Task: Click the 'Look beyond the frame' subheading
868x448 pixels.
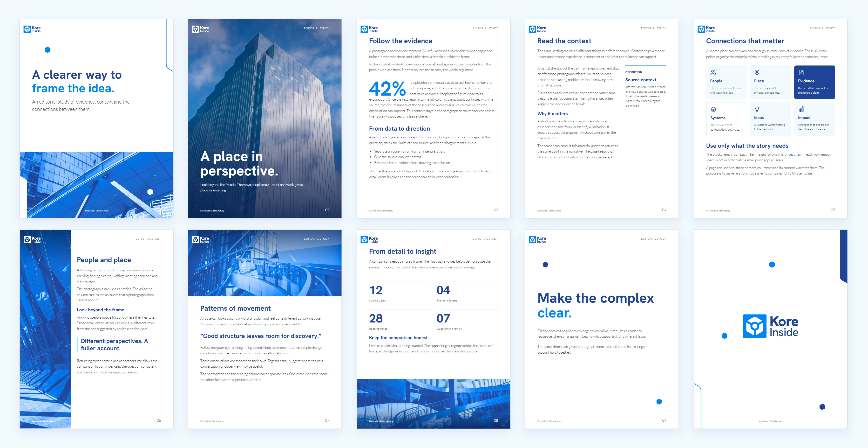Action: pyautogui.click(x=100, y=310)
